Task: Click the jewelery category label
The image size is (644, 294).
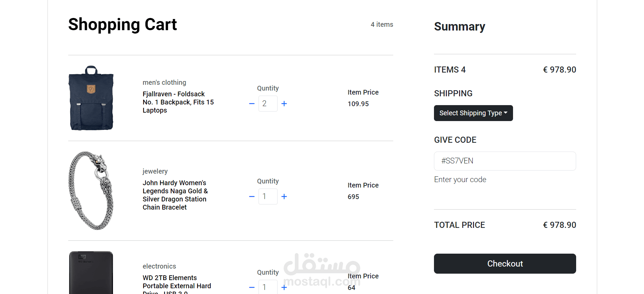Action: 155,171
